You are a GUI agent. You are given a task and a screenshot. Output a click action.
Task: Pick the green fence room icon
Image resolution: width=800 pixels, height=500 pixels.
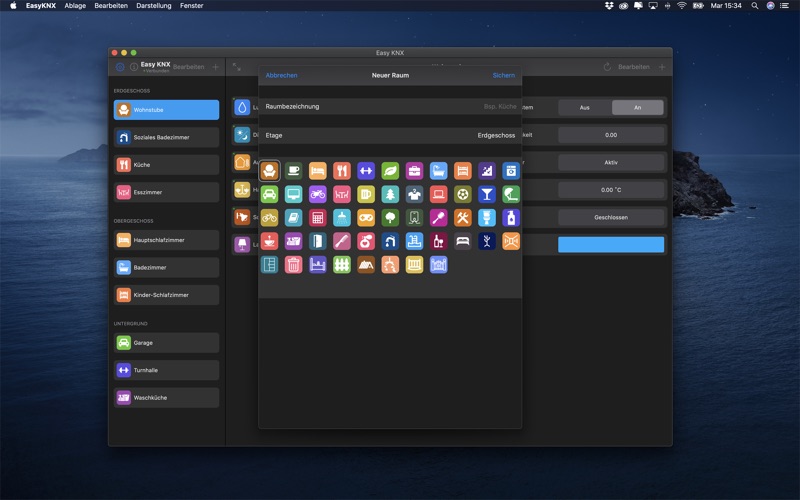[342, 265]
